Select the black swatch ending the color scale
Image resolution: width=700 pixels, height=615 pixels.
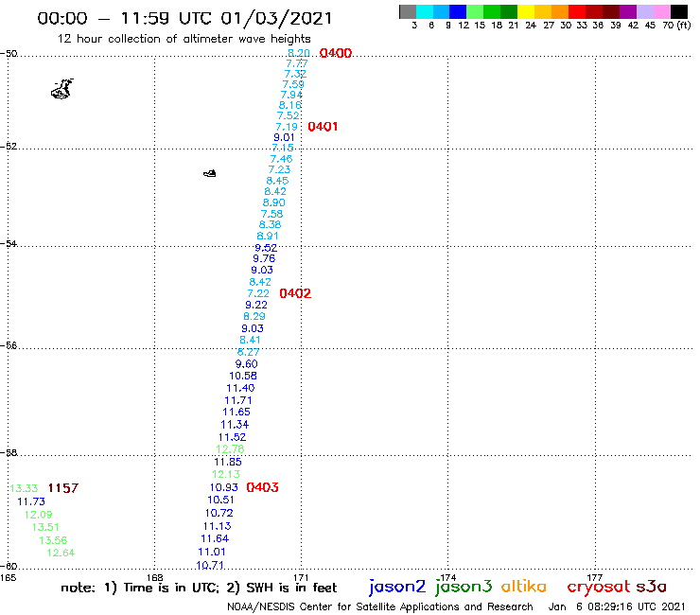pyautogui.click(x=679, y=11)
